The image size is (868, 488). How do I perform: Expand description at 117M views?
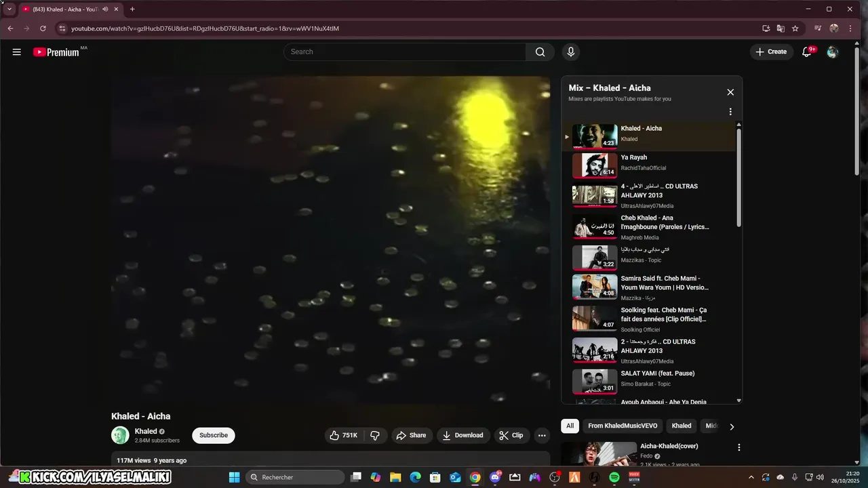tap(331, 460)
